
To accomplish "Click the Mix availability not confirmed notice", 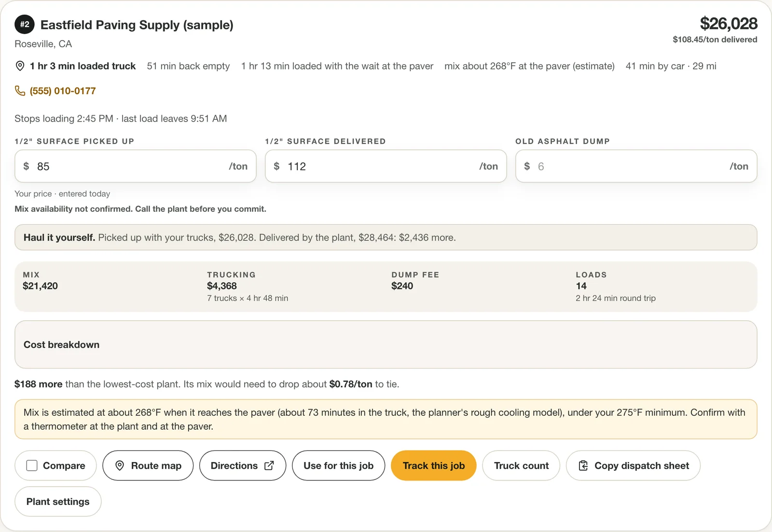I will 140,209.
